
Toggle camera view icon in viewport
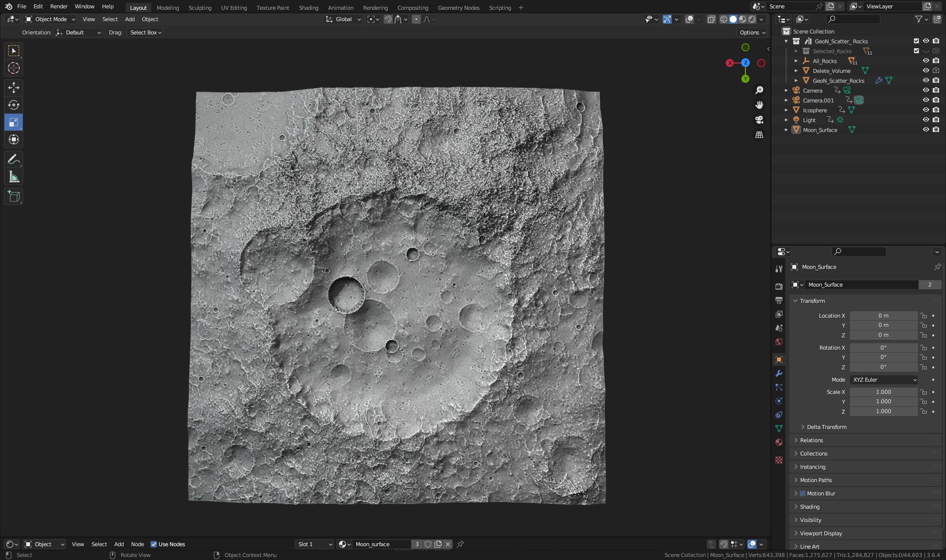tap(759, 120)
